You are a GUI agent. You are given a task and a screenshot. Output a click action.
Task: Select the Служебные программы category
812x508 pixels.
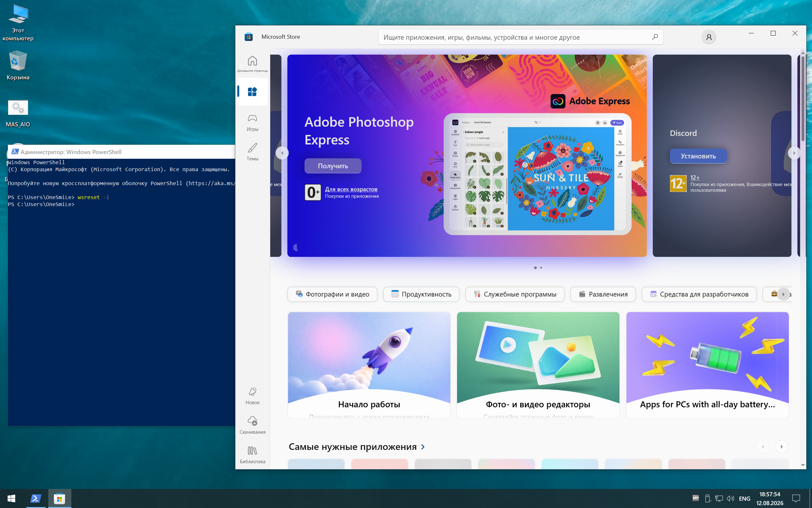click(x=515, y=294)
